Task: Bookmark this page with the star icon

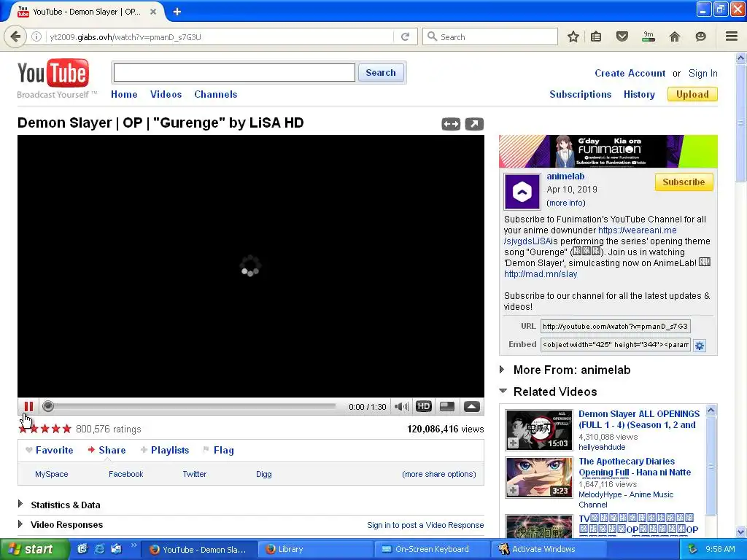Action: [573, 36]
